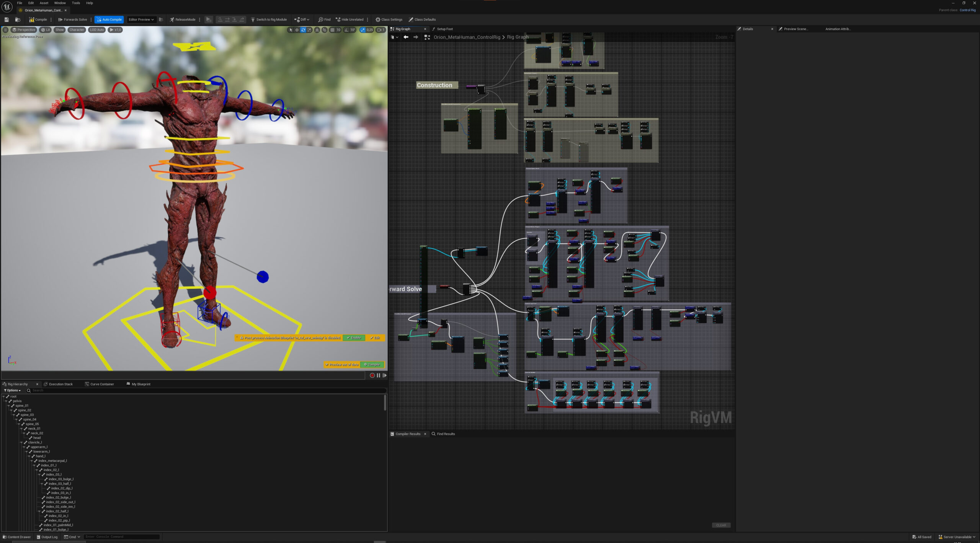Select the Scale gizmo tool
The image size is (980, 543).
click(x=309, y=30)
